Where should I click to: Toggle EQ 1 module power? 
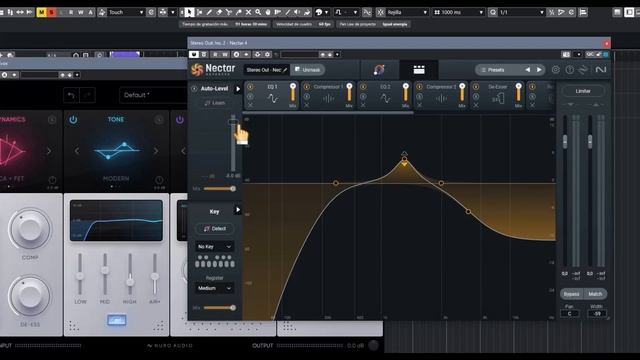point(250,87)
